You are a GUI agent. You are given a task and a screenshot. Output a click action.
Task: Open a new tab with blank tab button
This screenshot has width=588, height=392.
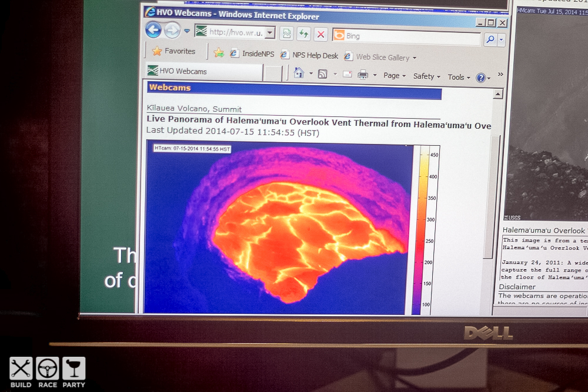tap(273, 73)
